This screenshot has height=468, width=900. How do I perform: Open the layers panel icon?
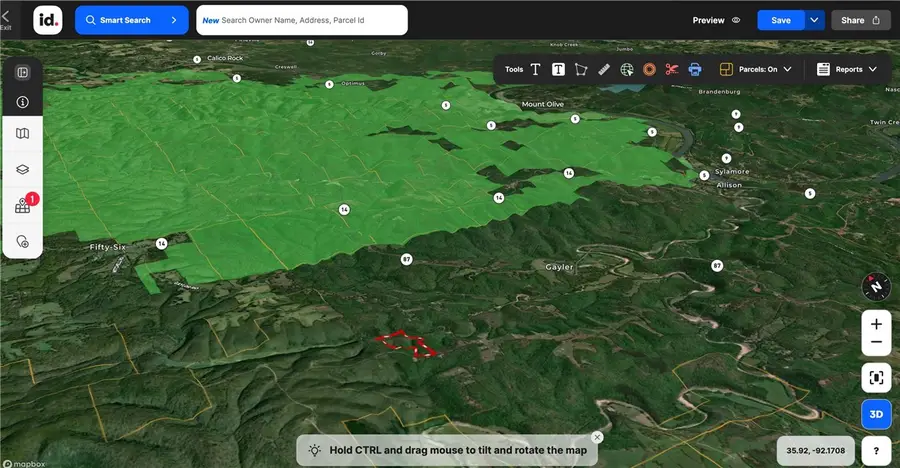pyautogui.click(x=22, y=170)
